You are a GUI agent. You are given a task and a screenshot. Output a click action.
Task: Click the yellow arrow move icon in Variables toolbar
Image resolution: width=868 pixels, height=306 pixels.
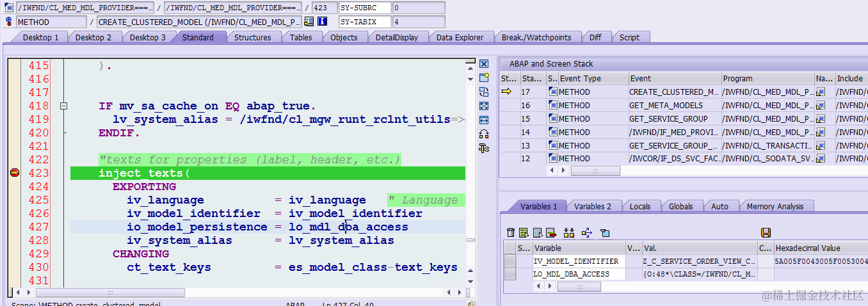[x=587, y=232]
